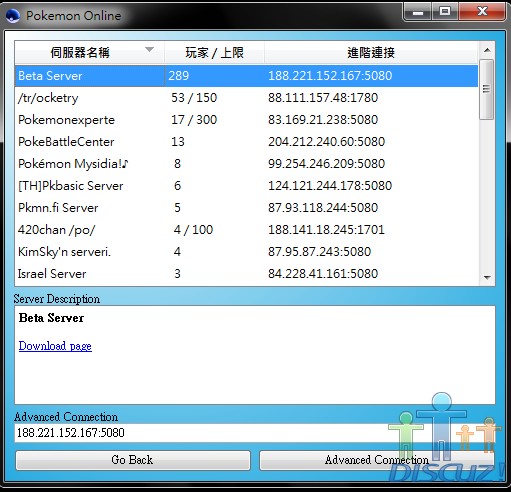Click address 83.169.21.238:5080
Image resolution: width=511 pixels, height=492 pixels.
click(323, 120)
